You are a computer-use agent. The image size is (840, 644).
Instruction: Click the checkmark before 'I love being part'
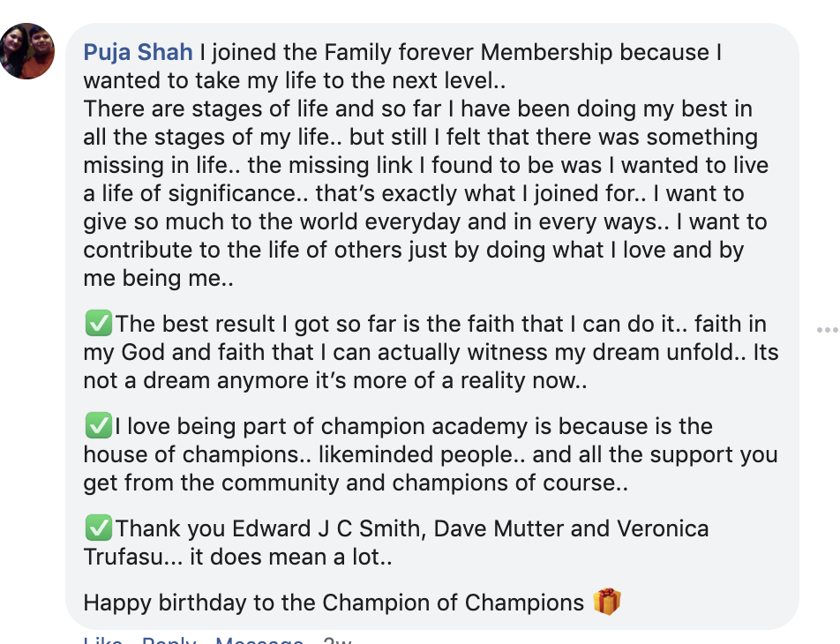pyautogui.click(x=98, y=427)
